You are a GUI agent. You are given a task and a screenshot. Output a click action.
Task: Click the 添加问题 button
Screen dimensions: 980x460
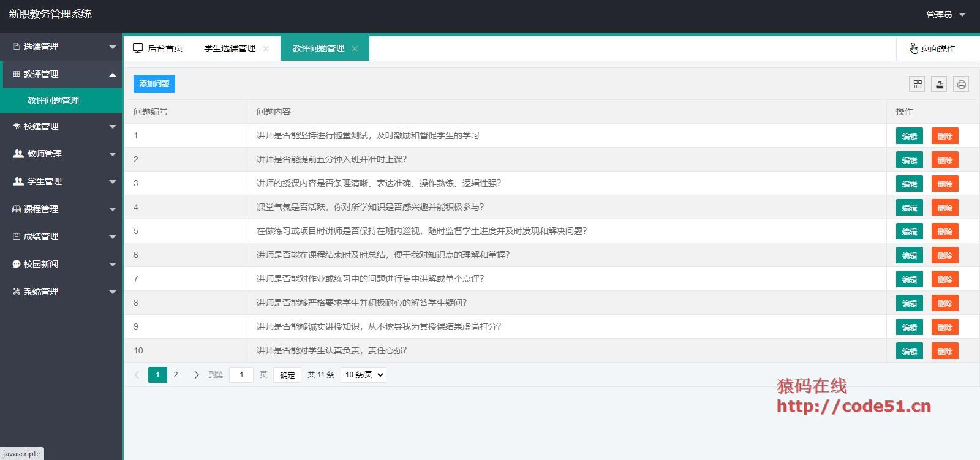[154, 84]
